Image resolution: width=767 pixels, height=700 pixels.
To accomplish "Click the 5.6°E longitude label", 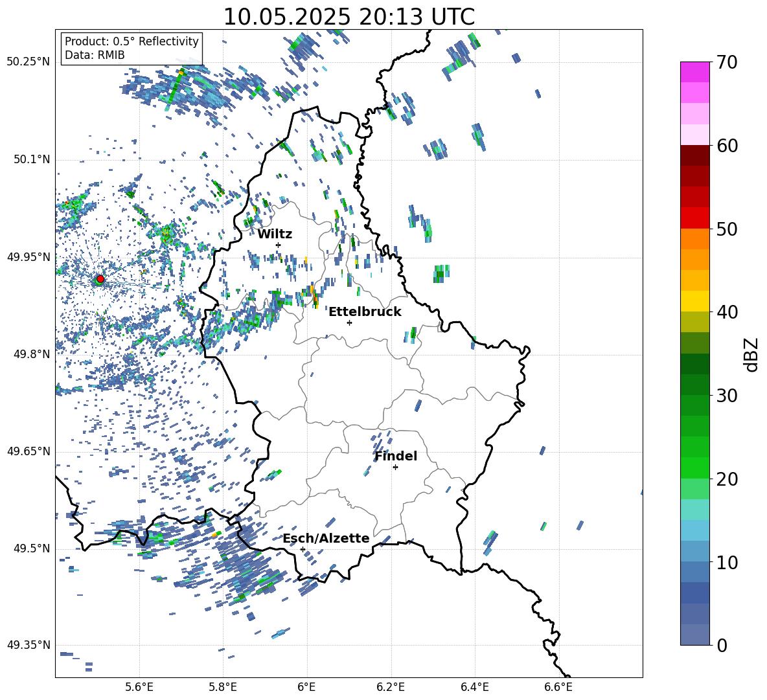I will click(x=139, y=687).
